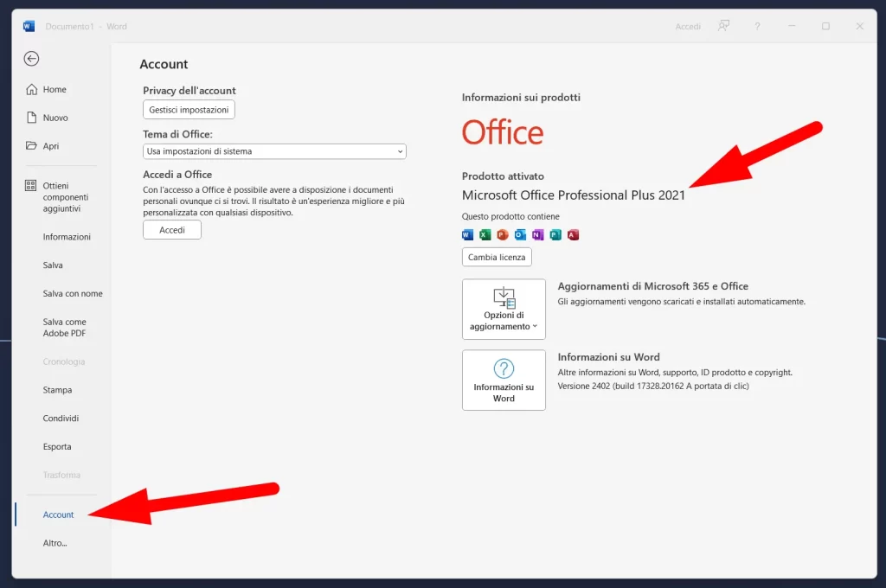The height and width of the screenshot is (588, 886).
Task: Click Accedi in the title bar
Action: point(688,27)
